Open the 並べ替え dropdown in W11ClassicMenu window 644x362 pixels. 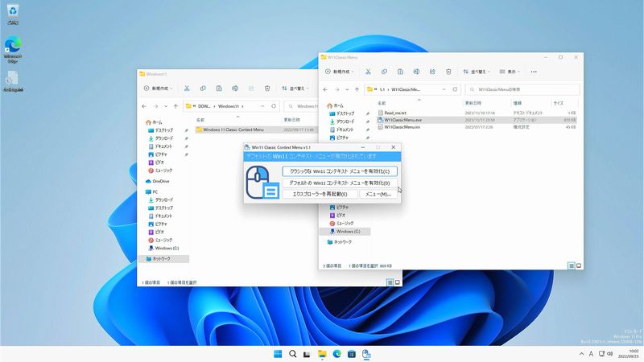477,72
